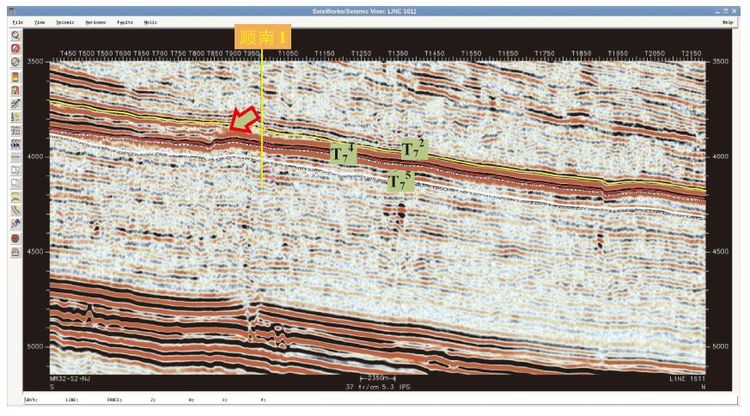Click the green T7 2 horizon label
Viewport: 750px width, 416px height.
[x=414, y=149]
